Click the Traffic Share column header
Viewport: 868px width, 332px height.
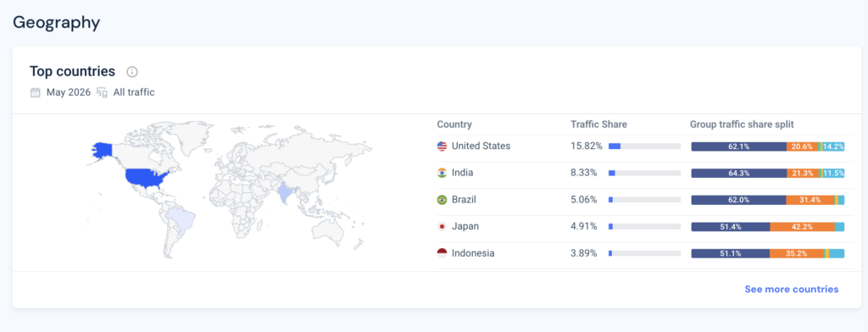[598, 125]
